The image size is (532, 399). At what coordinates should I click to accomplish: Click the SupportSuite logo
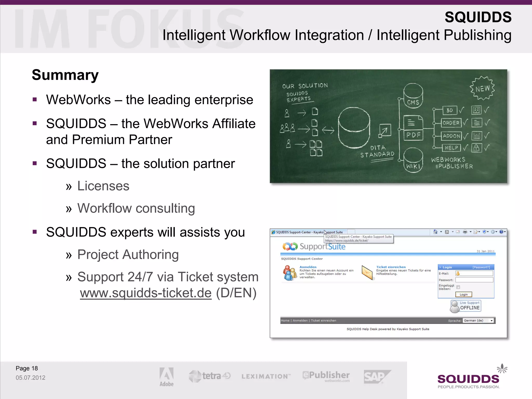click(314, 246)
